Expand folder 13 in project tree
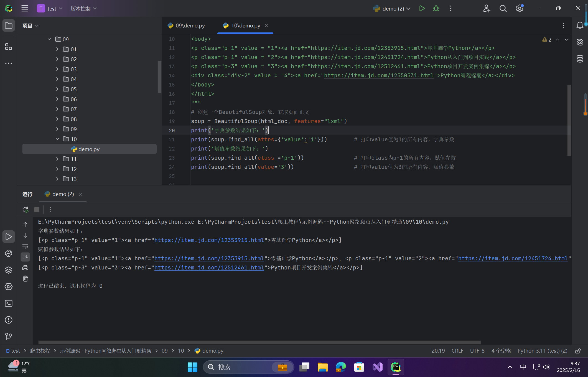Screen dimensions: 588x377 click(57, 179)
